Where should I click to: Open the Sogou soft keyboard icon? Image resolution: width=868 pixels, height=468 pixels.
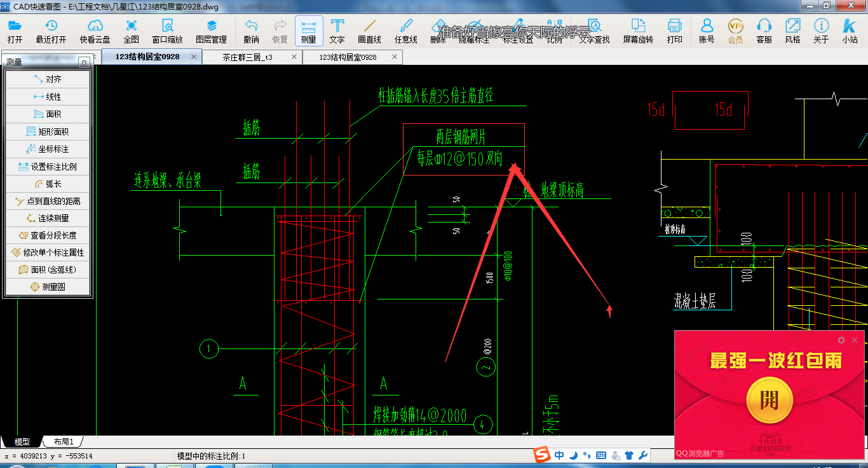601,455
